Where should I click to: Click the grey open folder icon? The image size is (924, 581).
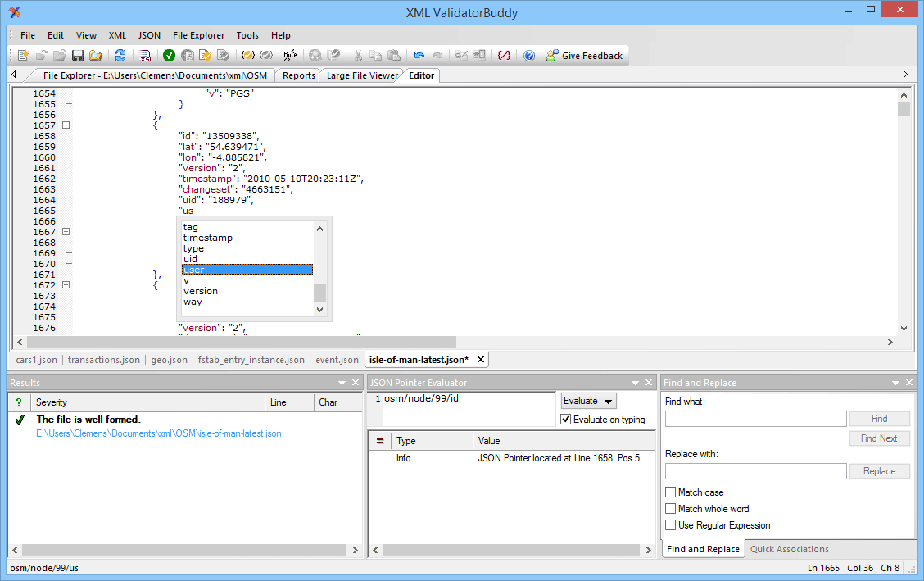(x=60, y=56)
